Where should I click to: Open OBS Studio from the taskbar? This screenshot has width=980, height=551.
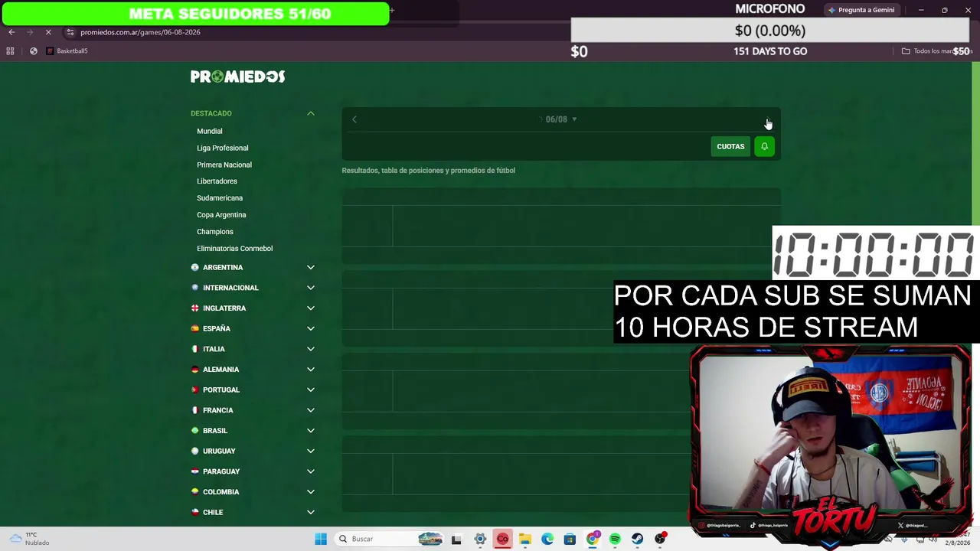[x=660, y=539]
